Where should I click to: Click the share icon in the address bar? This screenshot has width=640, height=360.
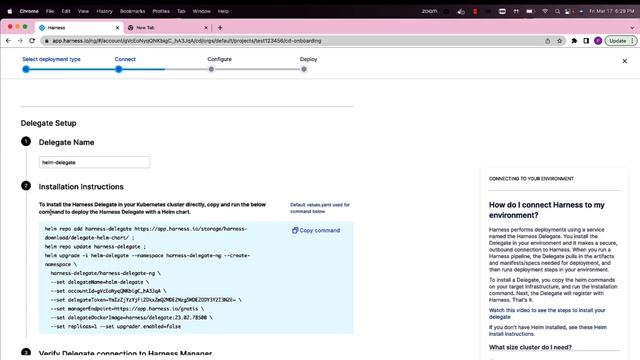(x=548, y=41)
